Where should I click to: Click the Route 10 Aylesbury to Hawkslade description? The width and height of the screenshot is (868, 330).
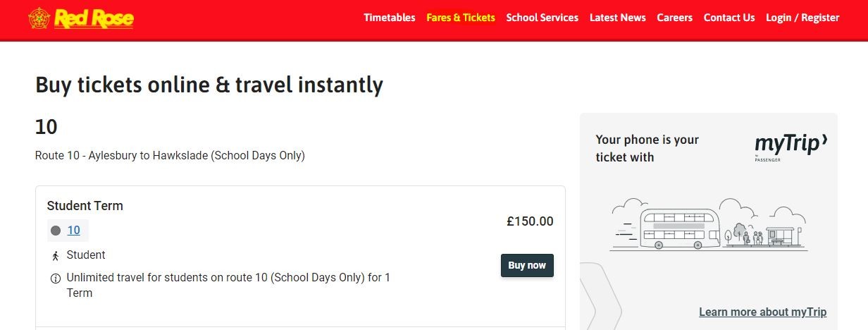tap(170, 155)
